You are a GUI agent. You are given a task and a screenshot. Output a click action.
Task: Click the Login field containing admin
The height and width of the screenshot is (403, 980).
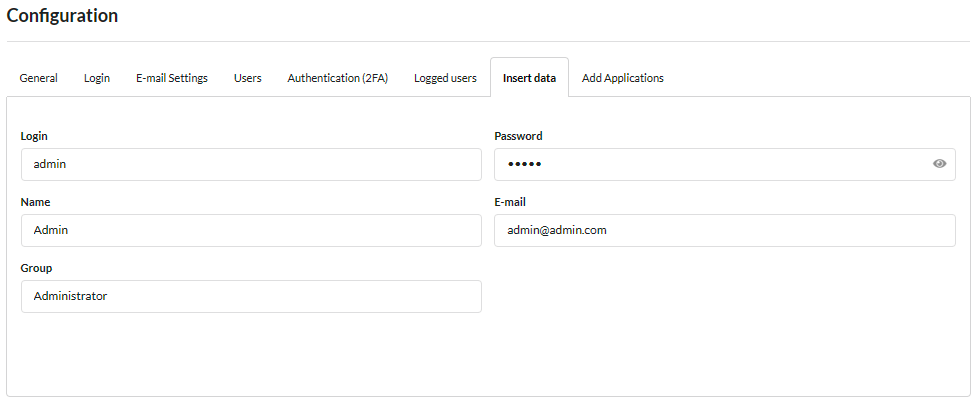click(x=250, y=165)
